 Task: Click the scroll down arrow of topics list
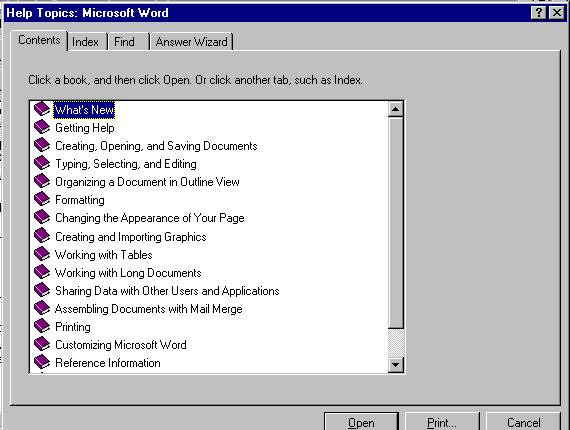396,364
